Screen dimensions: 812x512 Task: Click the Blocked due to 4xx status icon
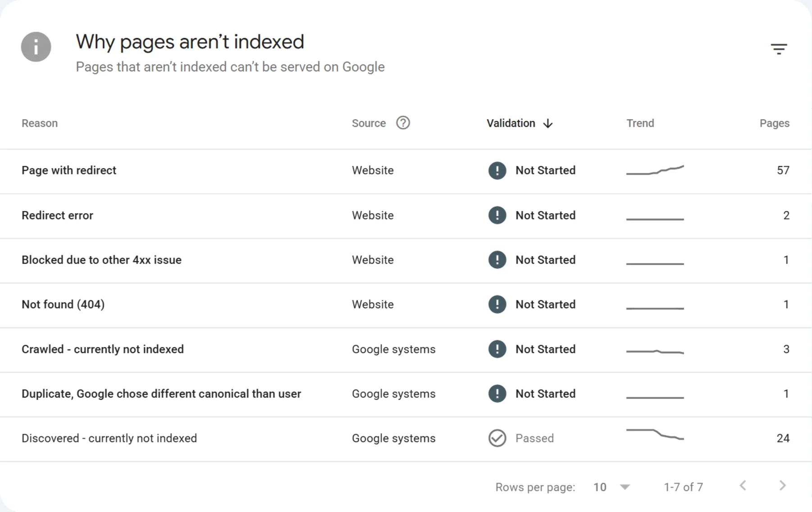[497, 260]
